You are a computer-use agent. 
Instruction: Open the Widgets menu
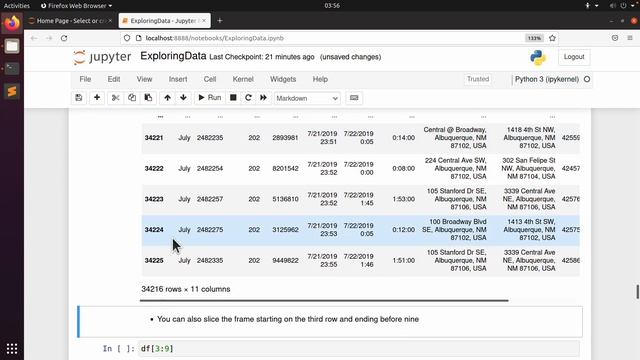283,79
